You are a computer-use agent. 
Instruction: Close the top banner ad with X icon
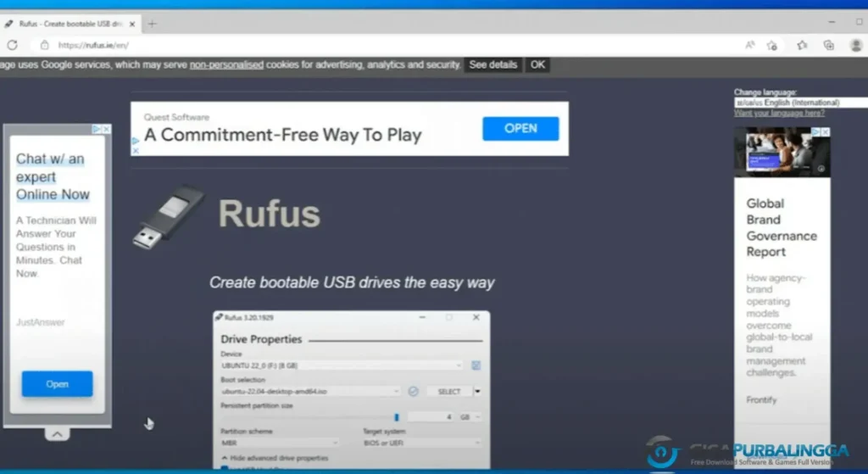(136, 151)
